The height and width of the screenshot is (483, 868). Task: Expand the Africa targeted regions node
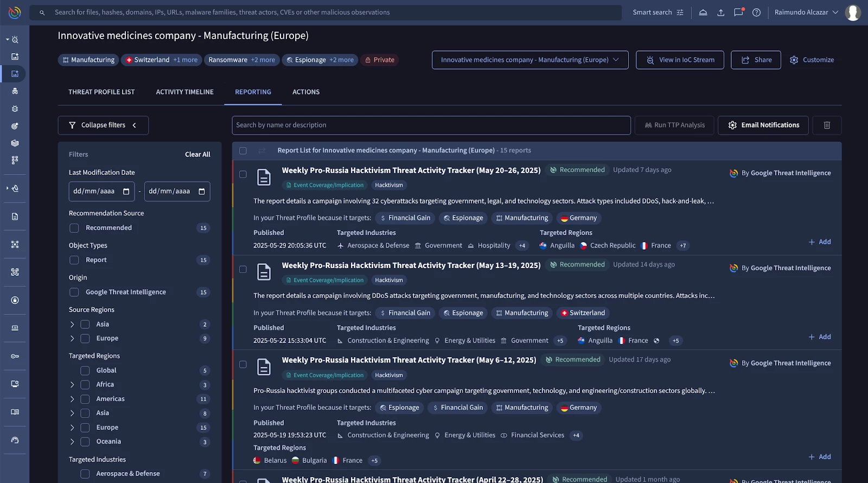coord(72,385)
